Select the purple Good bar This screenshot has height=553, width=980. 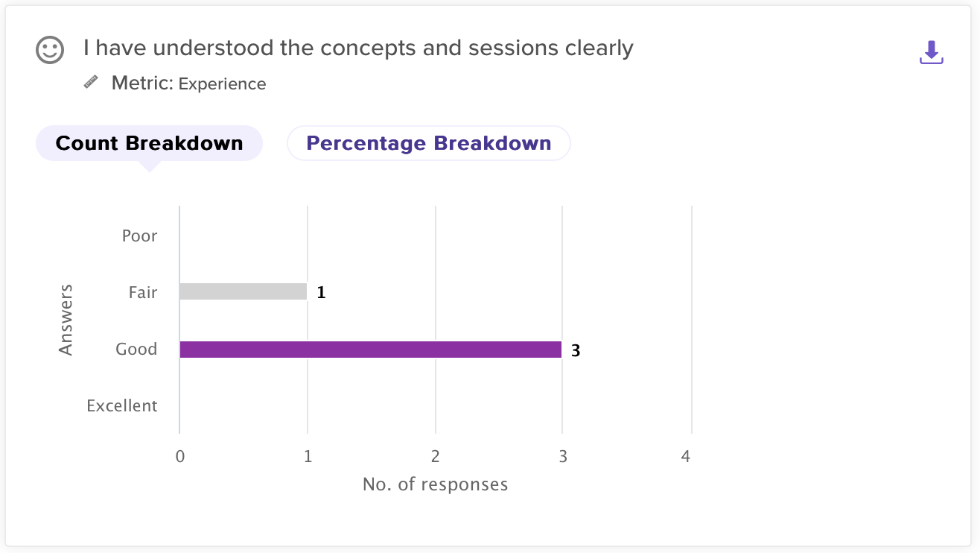click(370, 350)
